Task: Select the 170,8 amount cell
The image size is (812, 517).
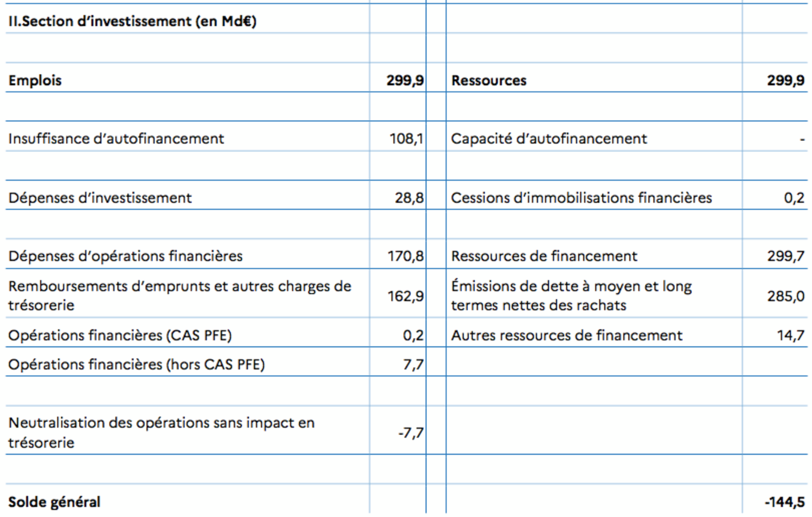Action: click(x=405, y=256)
